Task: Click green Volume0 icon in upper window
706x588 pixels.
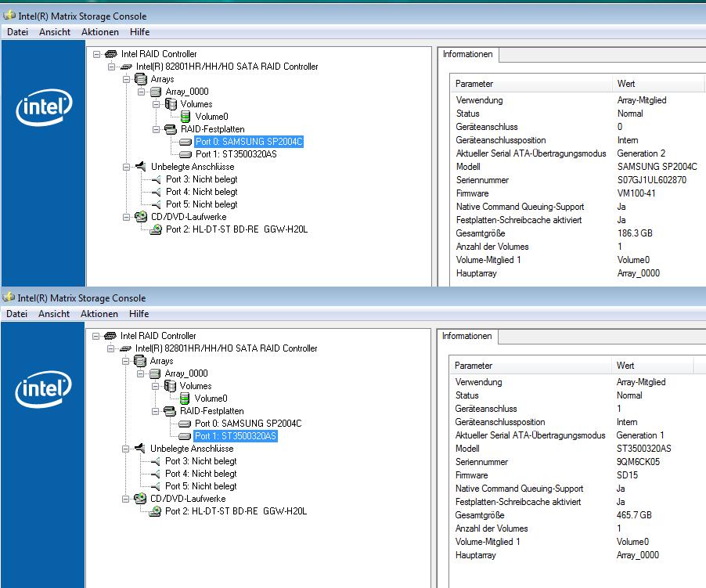Action: pos(186,117)
